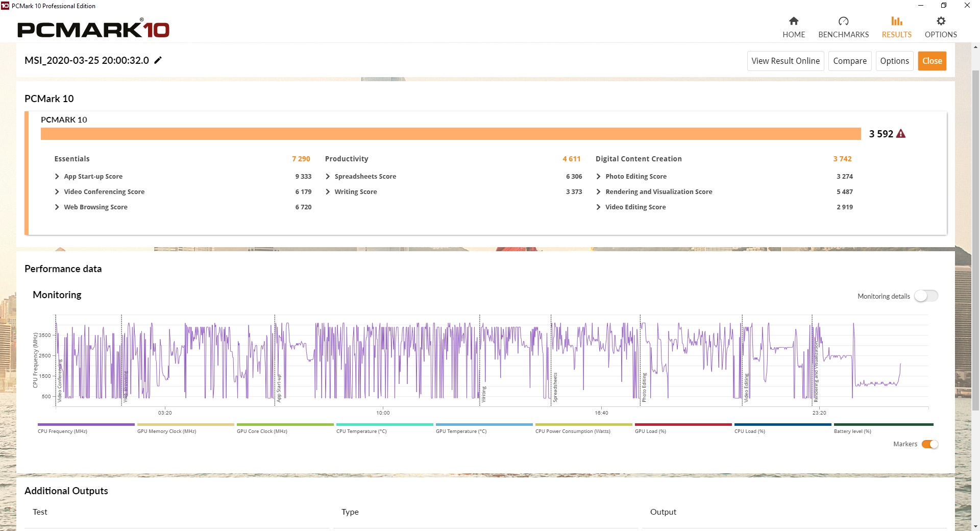Image resolution: width=980 pixels, height=531 pixels.
Task: Click the Writing chart marker
Action: [483, 394]
